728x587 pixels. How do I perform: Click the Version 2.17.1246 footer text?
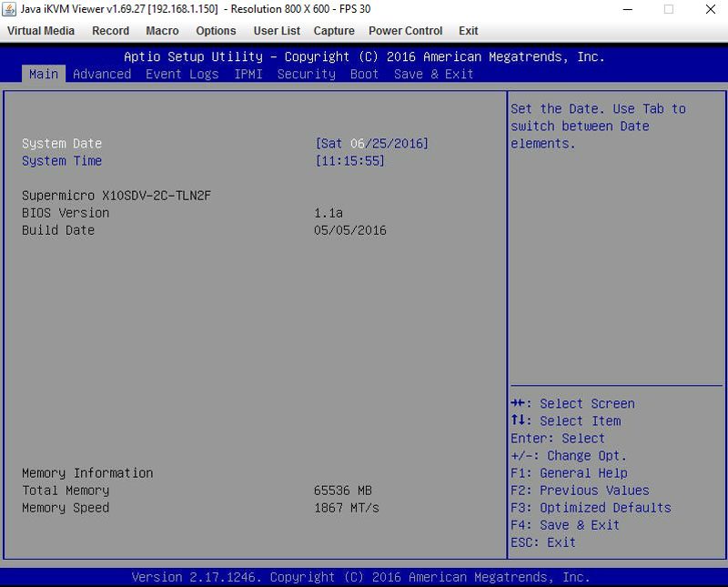point(360,577)
